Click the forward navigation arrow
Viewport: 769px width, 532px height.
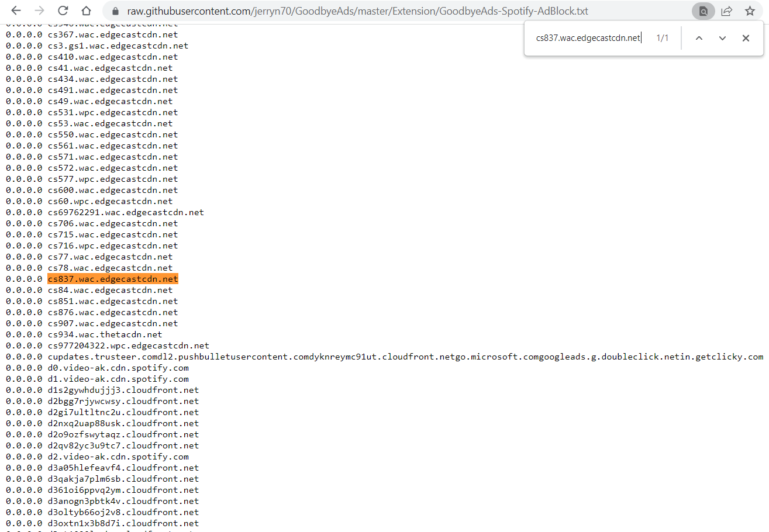pos(39,11)
